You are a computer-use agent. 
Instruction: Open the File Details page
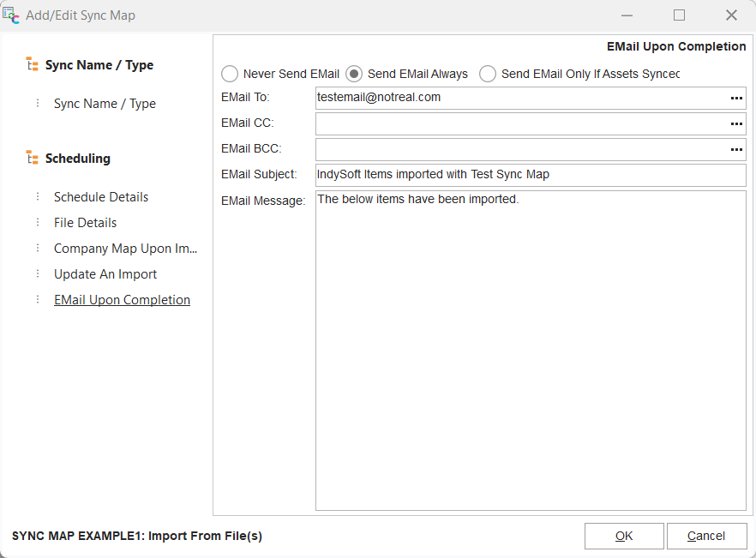click(86, 223)
